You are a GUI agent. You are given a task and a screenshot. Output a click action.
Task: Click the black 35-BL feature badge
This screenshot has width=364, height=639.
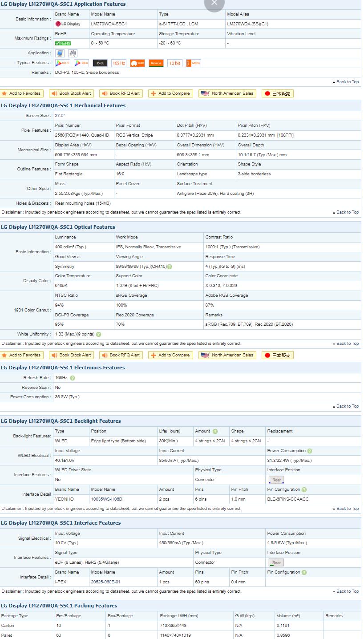click(100, 63)
